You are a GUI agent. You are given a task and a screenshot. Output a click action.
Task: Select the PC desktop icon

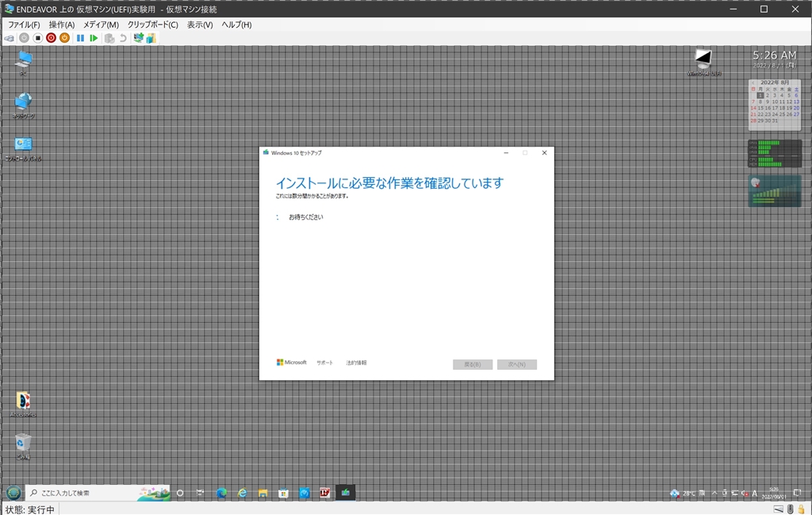click(23, 63)
